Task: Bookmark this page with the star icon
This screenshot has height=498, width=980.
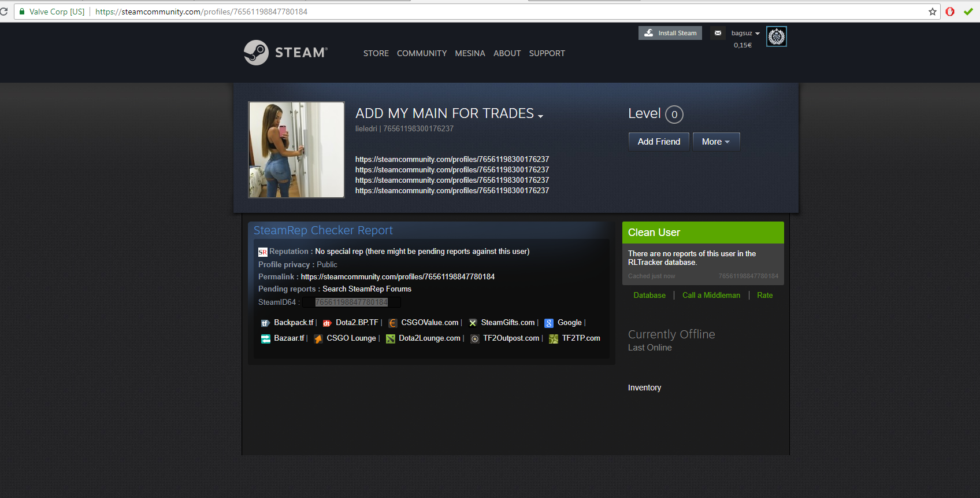Action: point(933,12)
